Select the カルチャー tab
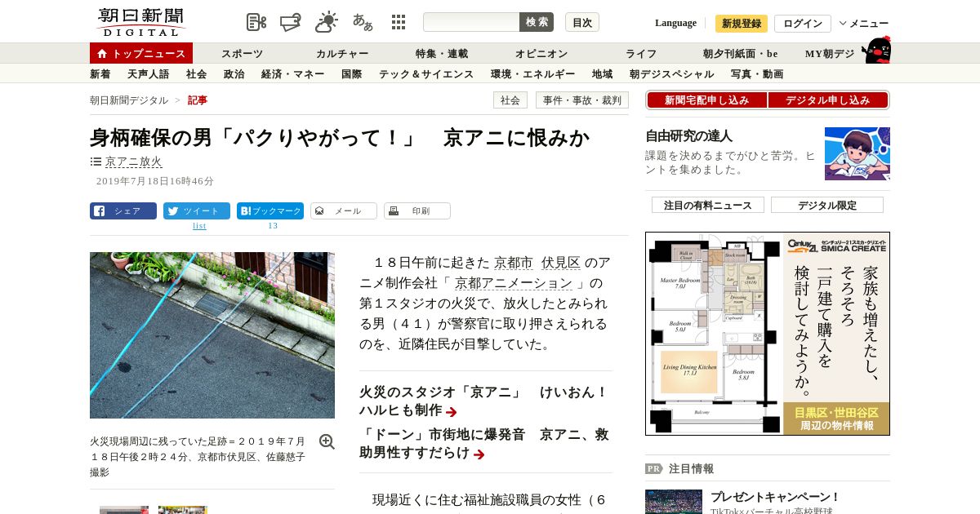Screen dimensions: 980x514 (342, 53)
